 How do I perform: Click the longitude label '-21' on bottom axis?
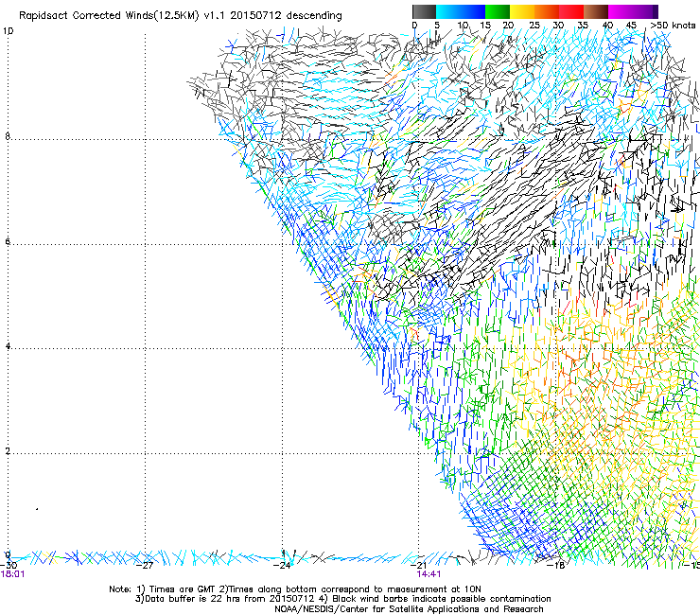coord(418,566)
